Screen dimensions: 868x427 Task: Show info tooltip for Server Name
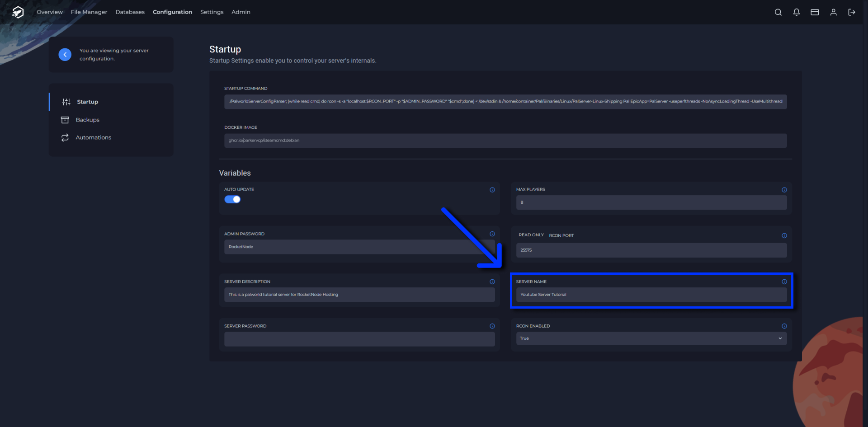pyautogui.click(x=784, y=282)
